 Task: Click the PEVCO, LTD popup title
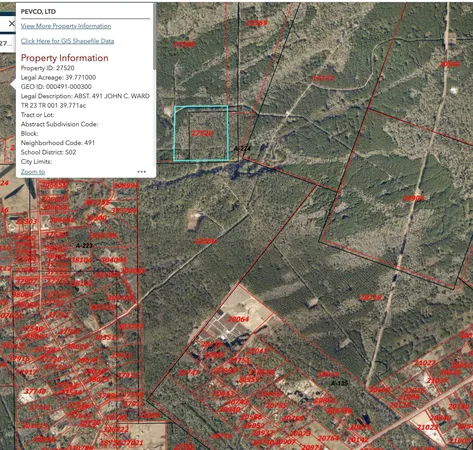point(38,12)
